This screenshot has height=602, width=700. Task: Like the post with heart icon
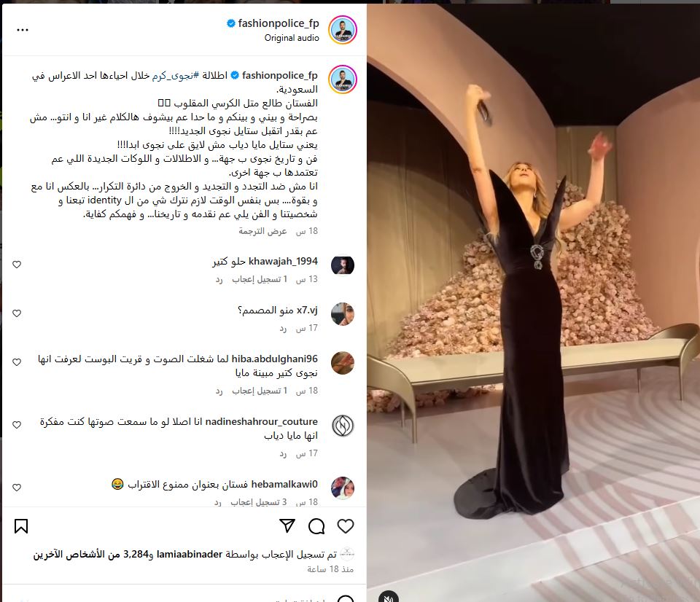[345, 526]
